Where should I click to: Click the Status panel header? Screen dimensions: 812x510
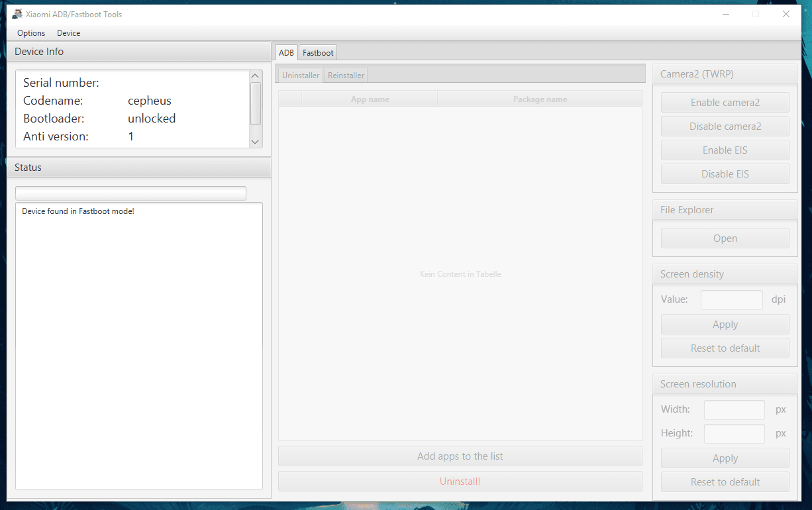(139, 168)
